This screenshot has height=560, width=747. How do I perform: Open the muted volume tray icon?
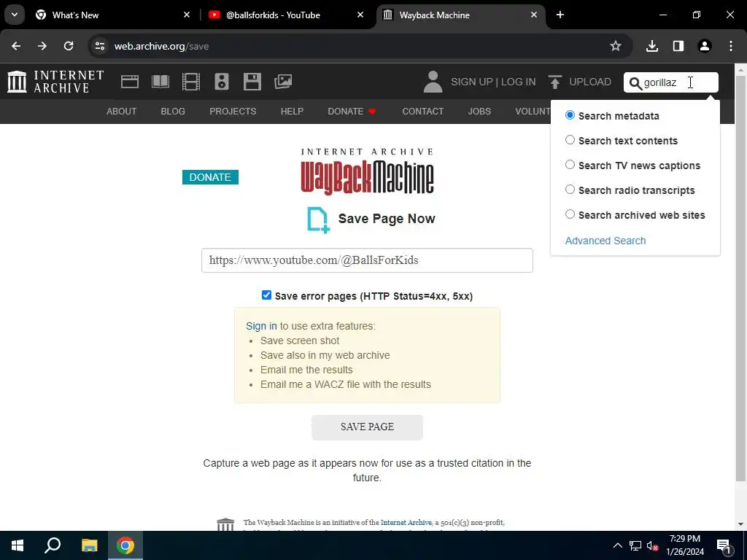[x=652, y=545]
